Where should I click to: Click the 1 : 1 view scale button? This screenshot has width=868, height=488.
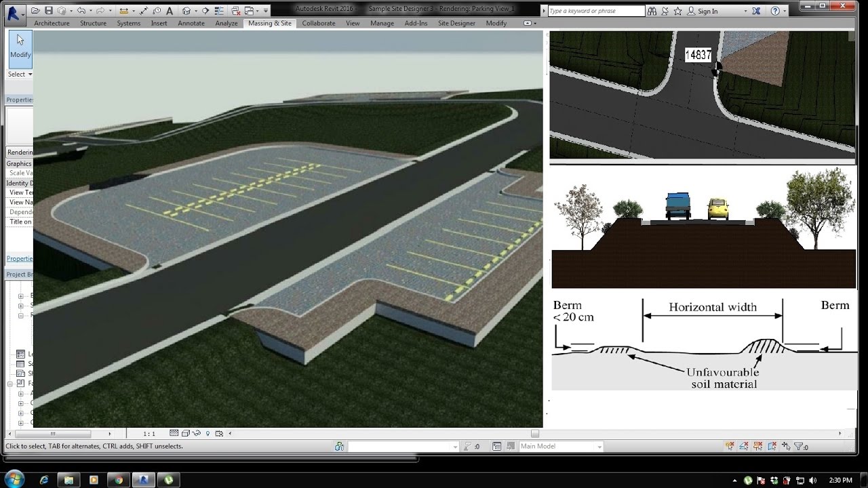(x=149, y=433)
